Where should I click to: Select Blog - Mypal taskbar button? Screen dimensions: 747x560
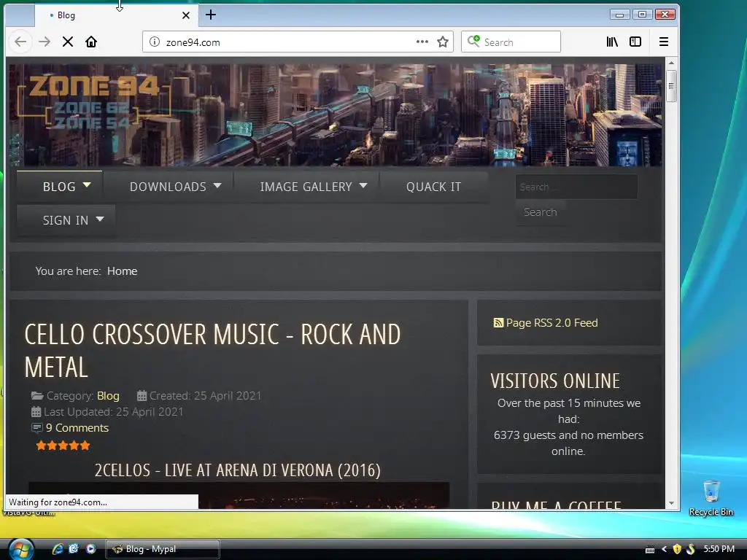pyautogui.click(x=162, y=549)
